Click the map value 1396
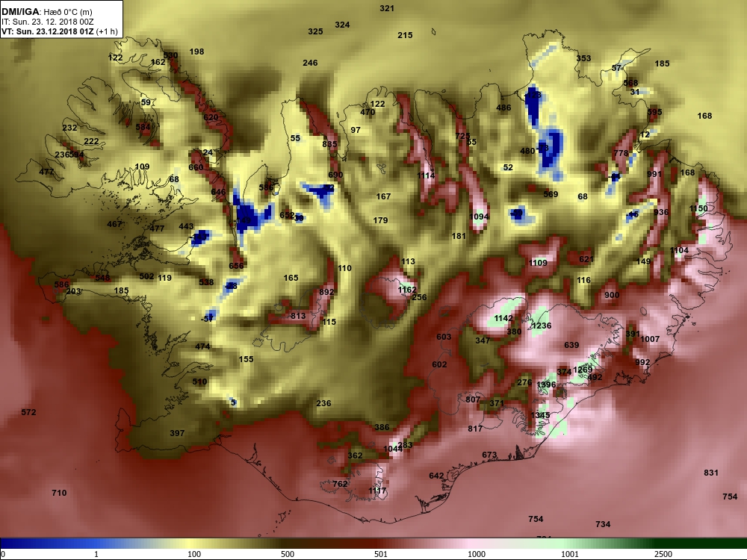The height and width of the screenshot is (560, 747). [546, 385]
